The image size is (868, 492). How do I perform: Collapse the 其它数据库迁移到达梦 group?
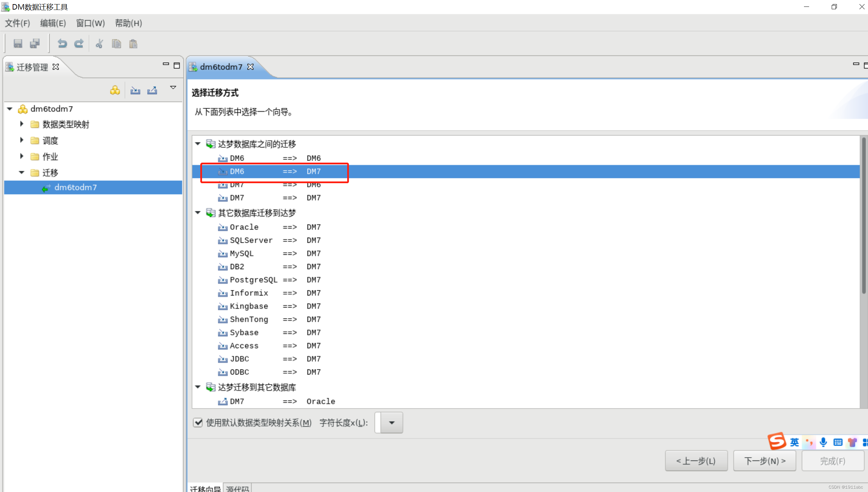(198, 213)
